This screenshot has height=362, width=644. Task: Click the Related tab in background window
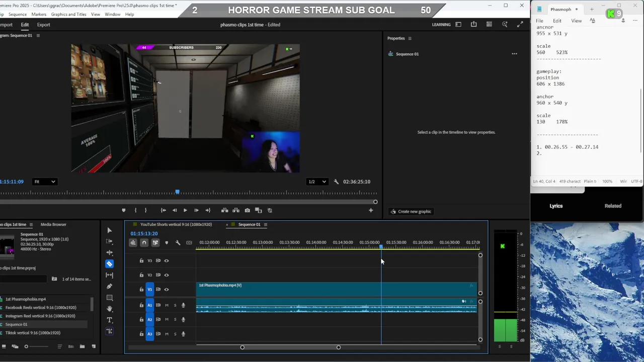613,206
